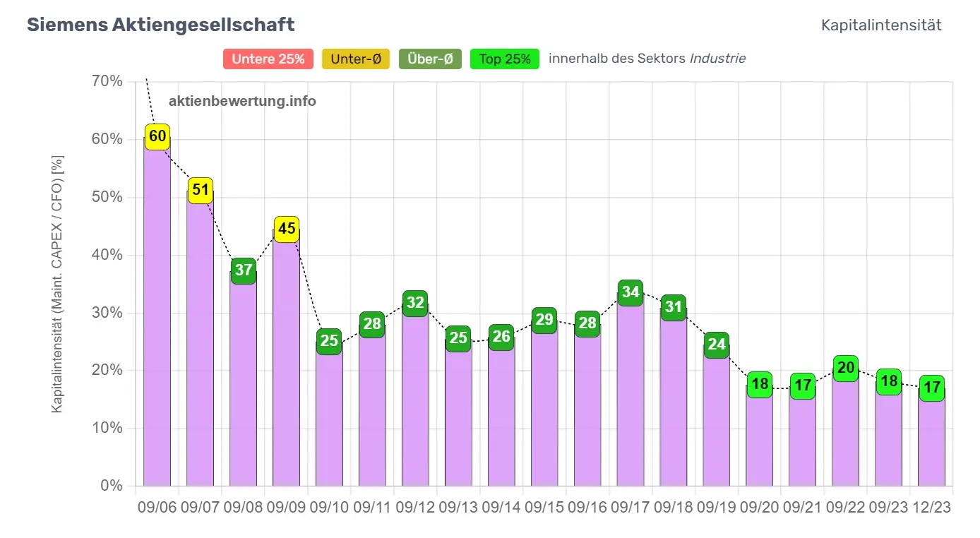Click the yellow 'Unter-Ø' legend badge
This screenshot has width=980, height=538.
356,59
